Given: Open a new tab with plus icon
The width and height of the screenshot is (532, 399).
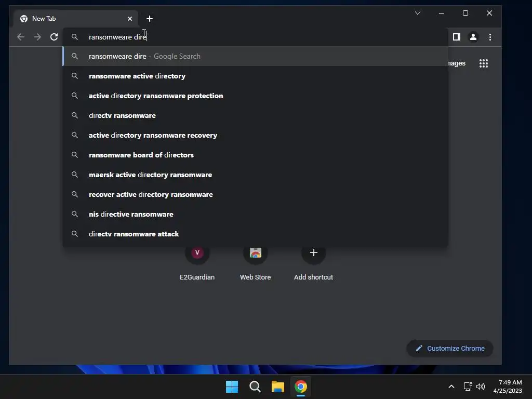Looking at the screenshot, I should 150,19.
